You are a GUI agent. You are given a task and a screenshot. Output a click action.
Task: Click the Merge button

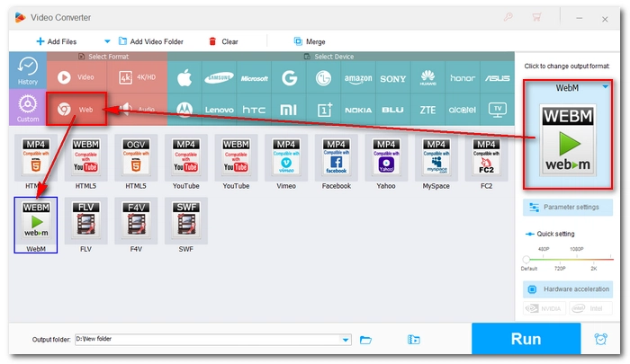coord(310,41)
